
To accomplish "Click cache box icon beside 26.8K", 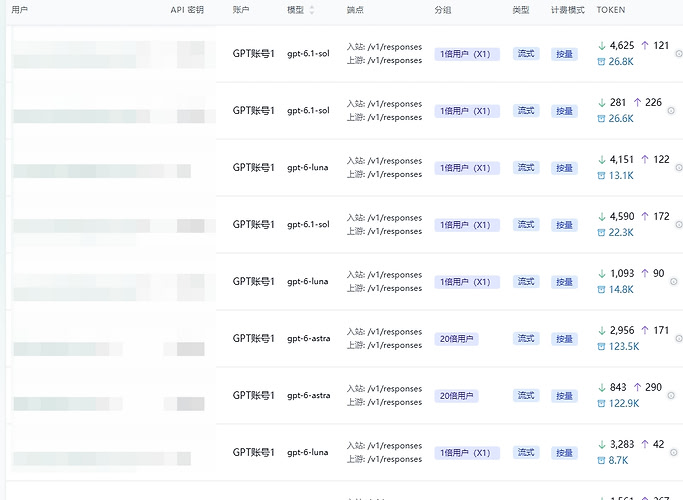I will [601, 62].
